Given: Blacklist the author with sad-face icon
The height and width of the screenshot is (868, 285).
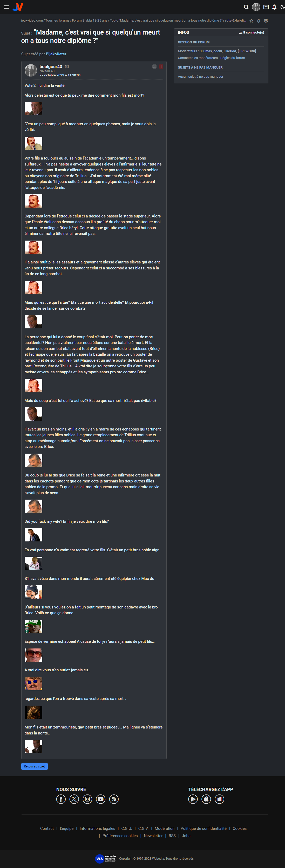Looking at the screenshot, I should tap(154, 67).
